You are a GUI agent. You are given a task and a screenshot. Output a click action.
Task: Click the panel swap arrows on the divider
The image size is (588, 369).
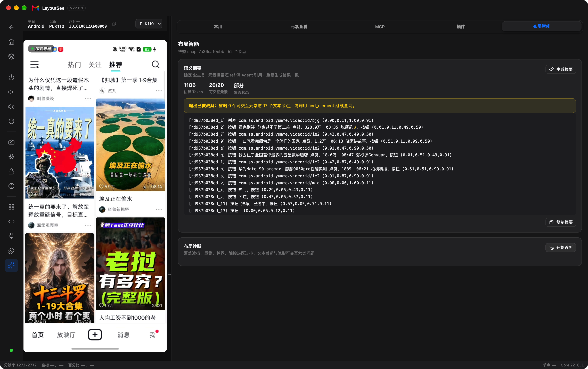169,274
